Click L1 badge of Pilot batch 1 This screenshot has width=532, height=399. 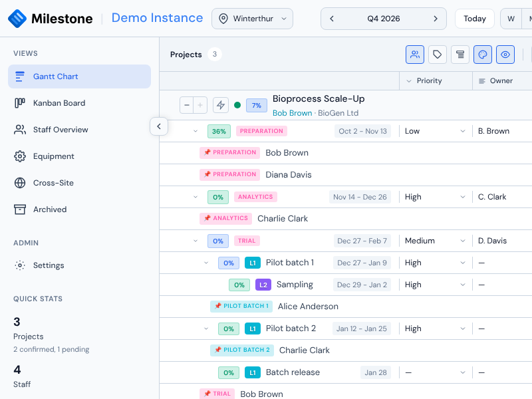253,263
